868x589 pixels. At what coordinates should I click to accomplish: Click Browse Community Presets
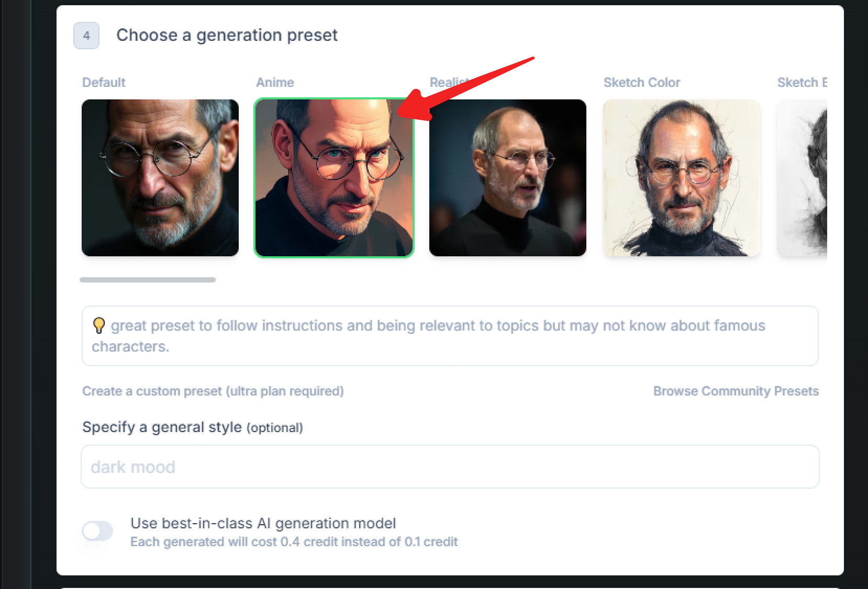coord(736,391)
